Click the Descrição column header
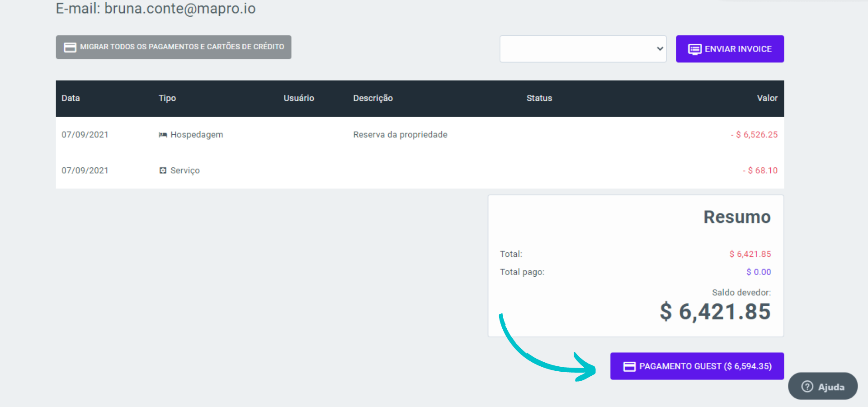The image size is (868, 407). pos(373,98)
